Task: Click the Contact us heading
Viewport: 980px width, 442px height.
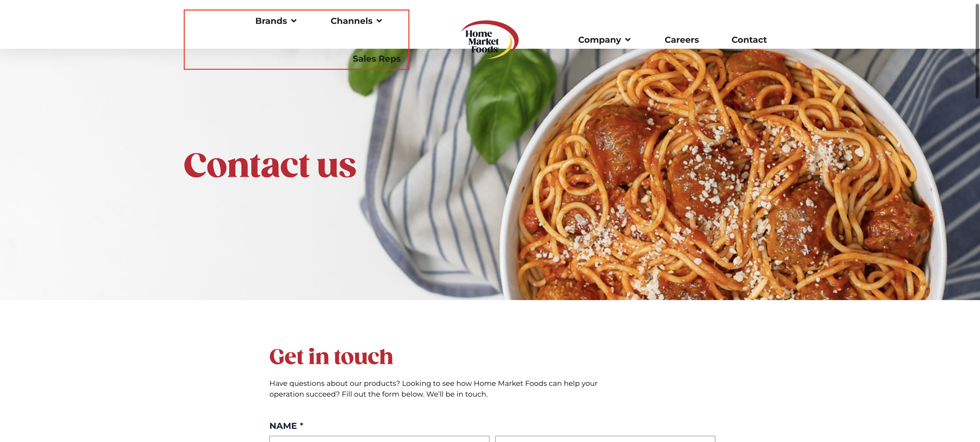Action: click(270, 165)
